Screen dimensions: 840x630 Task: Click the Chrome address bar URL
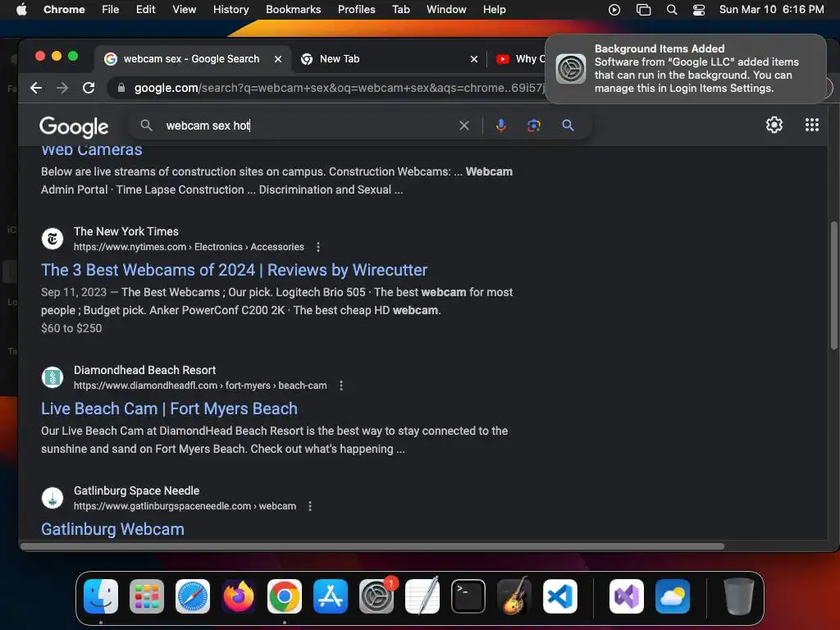(337, 88)
